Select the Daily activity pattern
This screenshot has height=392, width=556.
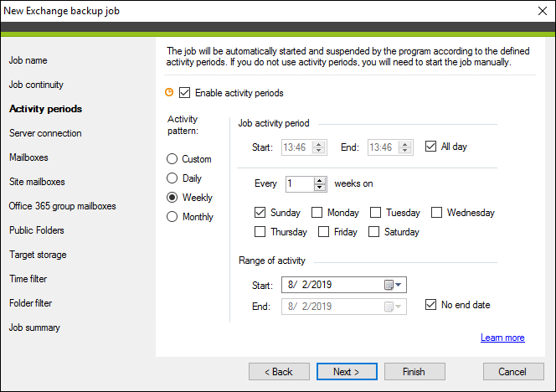point(172,178)
